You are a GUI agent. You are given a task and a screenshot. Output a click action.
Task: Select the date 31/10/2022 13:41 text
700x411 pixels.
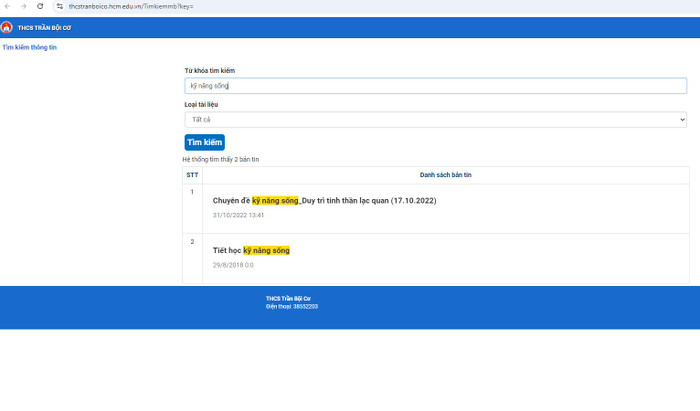tap(238, 215)
